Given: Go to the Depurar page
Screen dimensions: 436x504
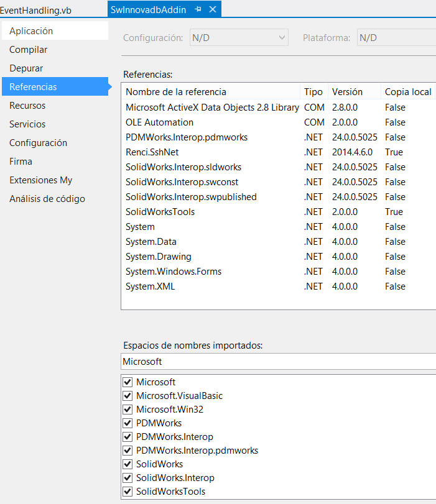Looking at the screenshot, I should [55, 68].
